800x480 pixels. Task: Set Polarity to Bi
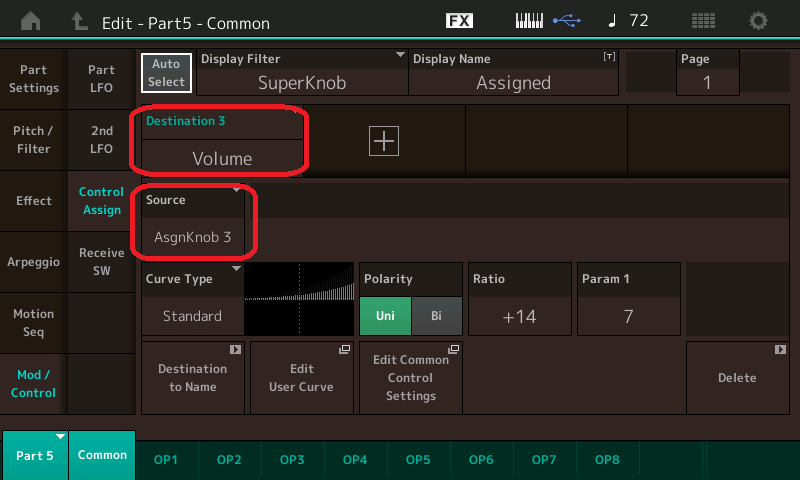437,316
